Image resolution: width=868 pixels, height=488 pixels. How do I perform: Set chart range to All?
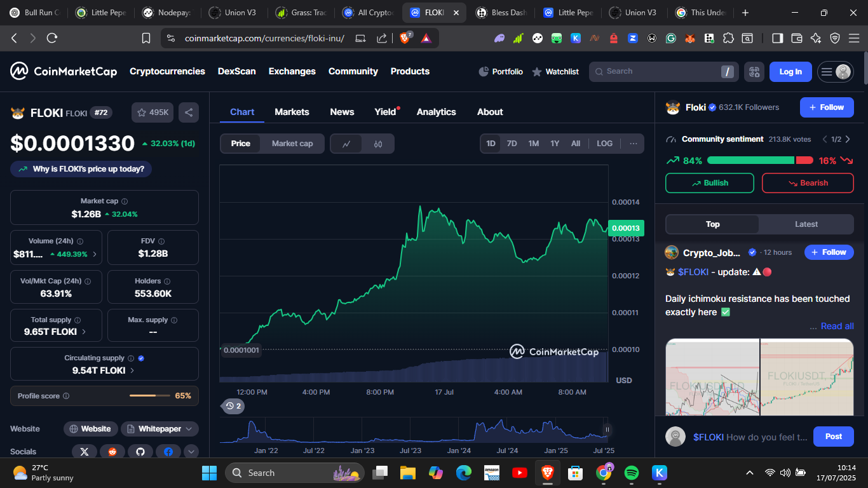click(x=576, y=144)
